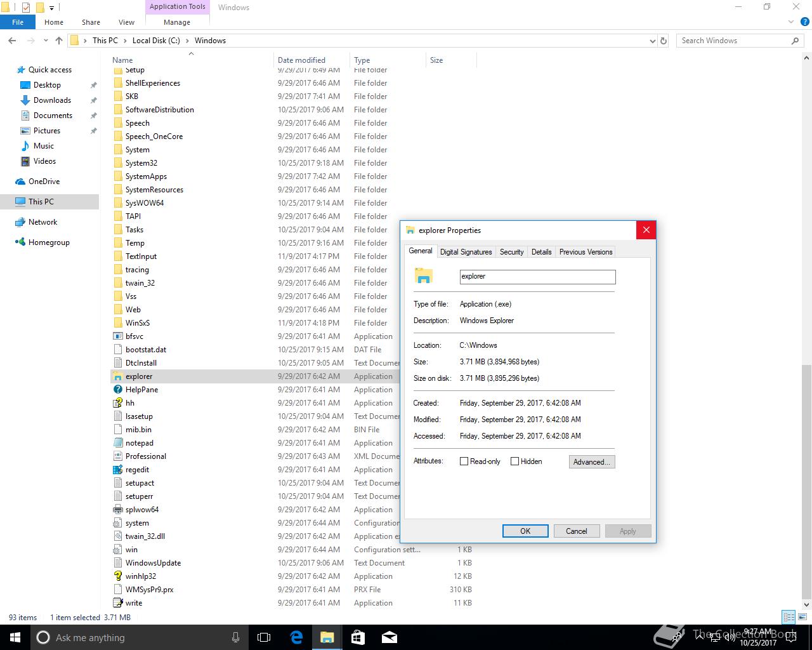
Task: Open the Share ribbon tab
Action: 91,22
